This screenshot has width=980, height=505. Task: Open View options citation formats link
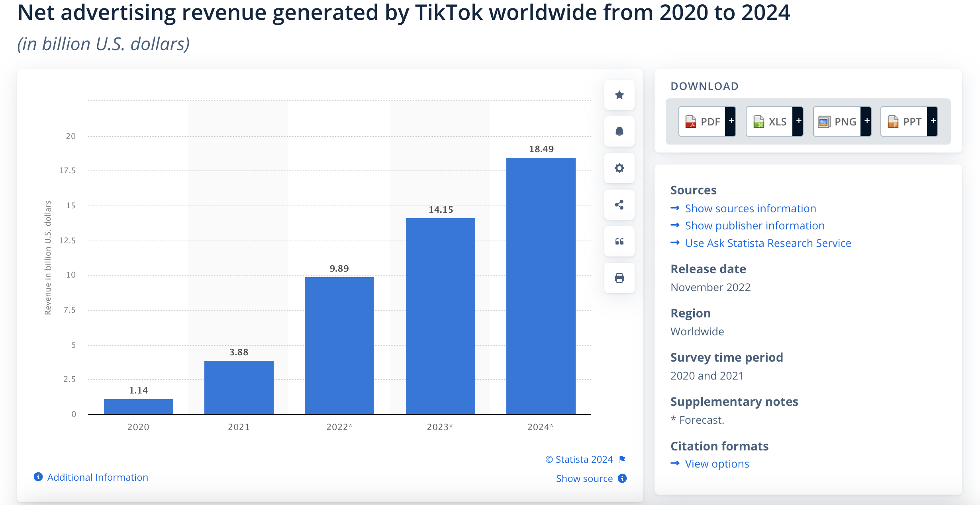[x=717, y=464]
